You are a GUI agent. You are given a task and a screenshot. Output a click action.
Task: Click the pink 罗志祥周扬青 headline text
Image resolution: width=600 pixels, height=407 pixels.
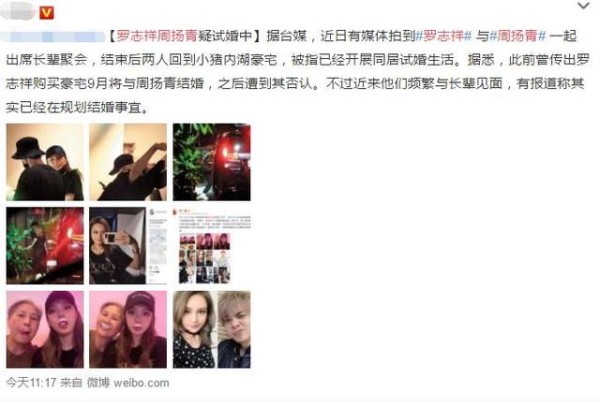[157, 36]
